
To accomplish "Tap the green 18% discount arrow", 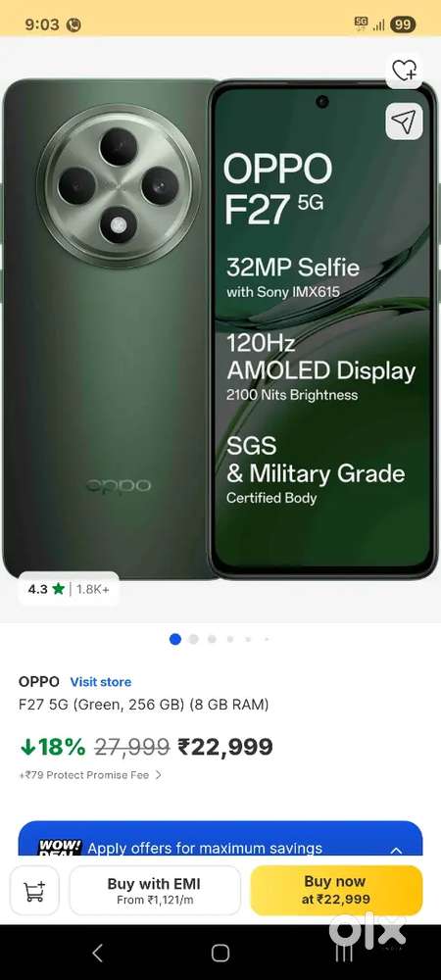I will pos(28,746).
